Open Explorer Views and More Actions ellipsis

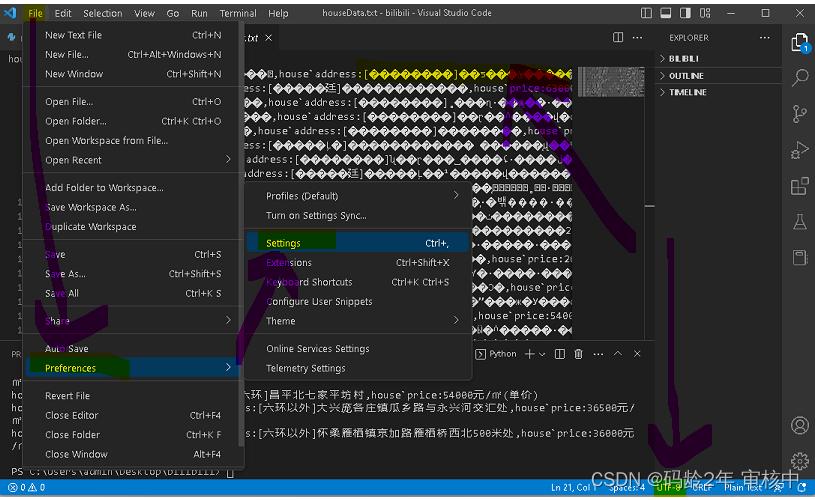click(764, 37)
